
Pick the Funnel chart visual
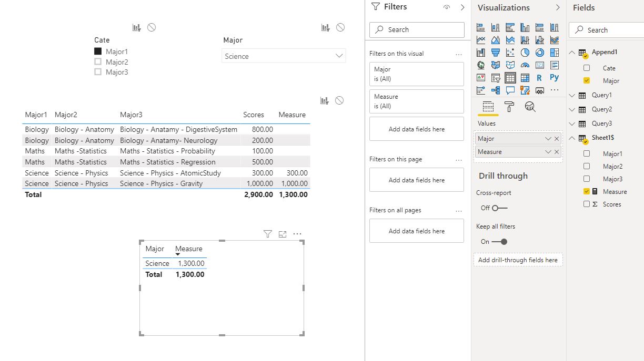495,53
